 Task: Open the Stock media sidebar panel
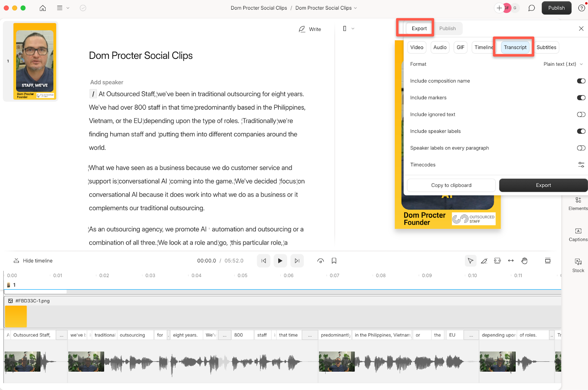pyautogui.click(x=578, y=265)
